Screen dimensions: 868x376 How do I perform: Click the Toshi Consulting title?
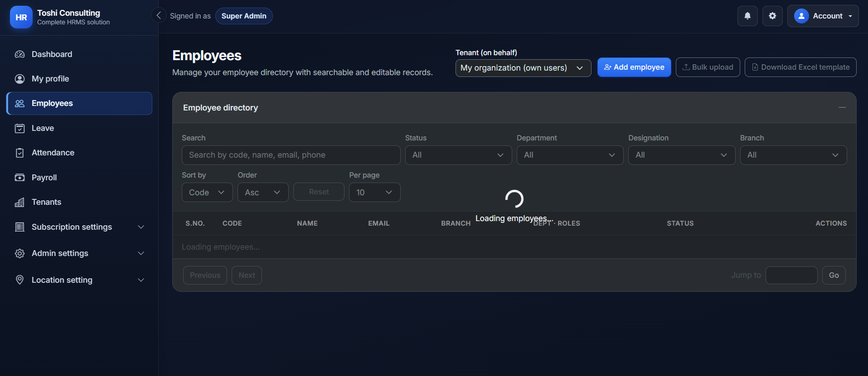click(68, 12)
